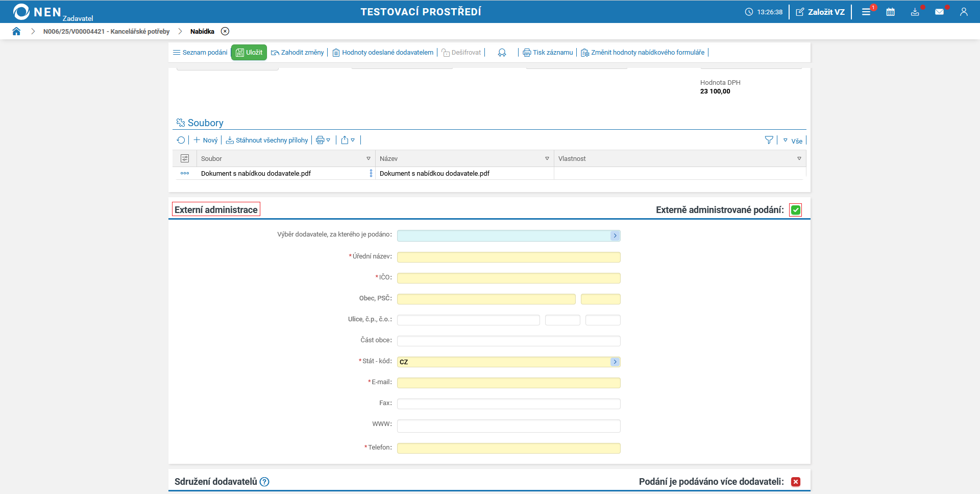Open N006/25/V00004421 Kancelářské potřeby breadcrumb
980x494 pixels.
[106, 32]
